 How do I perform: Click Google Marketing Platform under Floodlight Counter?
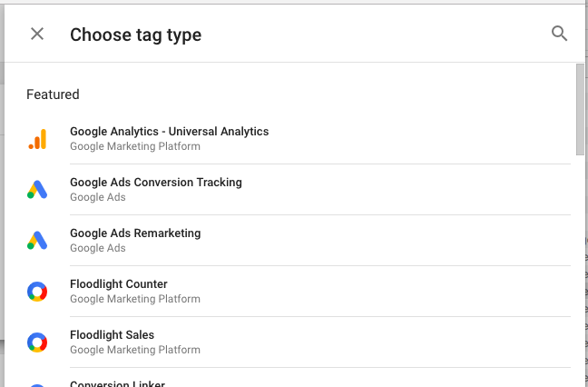tap(135, 299)
